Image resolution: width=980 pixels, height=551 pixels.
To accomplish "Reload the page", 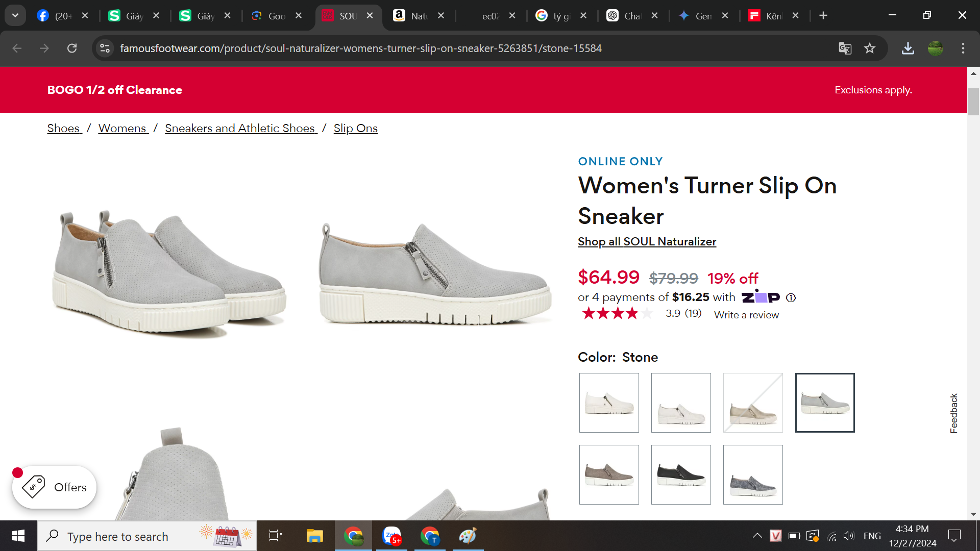I will (72, 48).
